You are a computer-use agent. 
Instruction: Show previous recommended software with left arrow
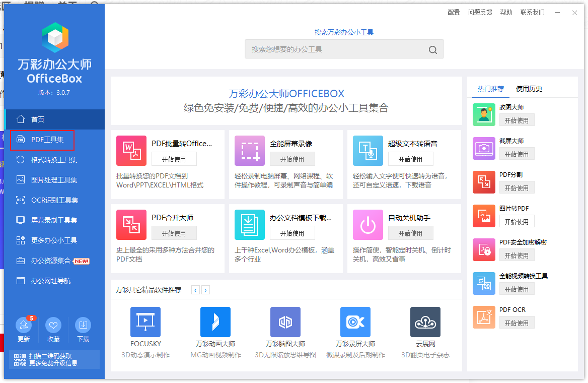pos(195,290)
